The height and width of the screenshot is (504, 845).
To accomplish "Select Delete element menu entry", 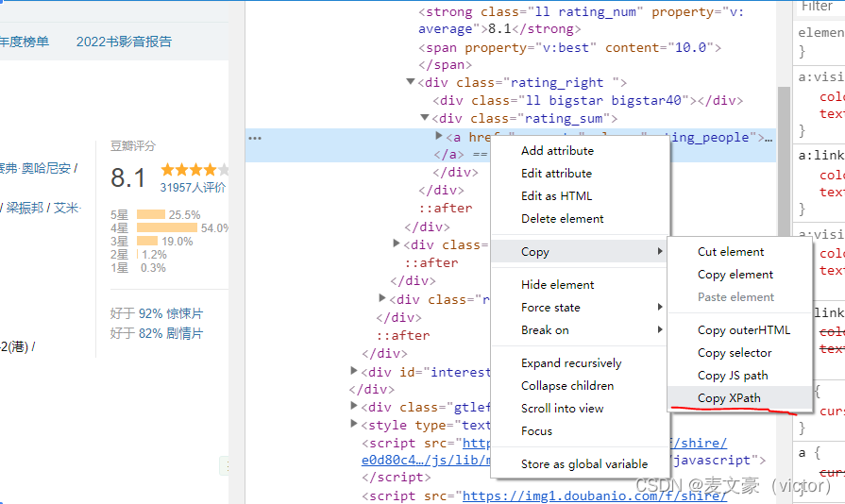I will (x=562, y=219).
